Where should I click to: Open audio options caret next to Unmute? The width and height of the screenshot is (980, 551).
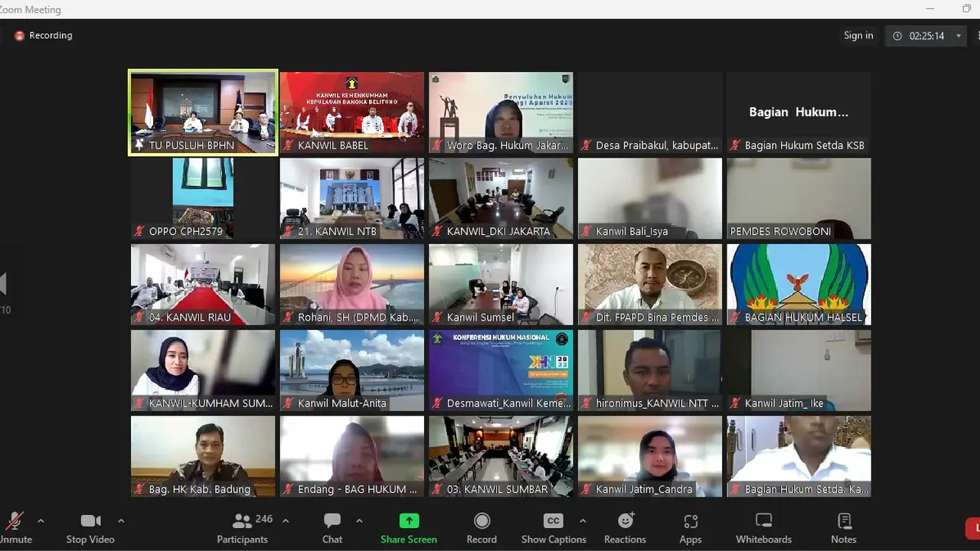[41, 521]
